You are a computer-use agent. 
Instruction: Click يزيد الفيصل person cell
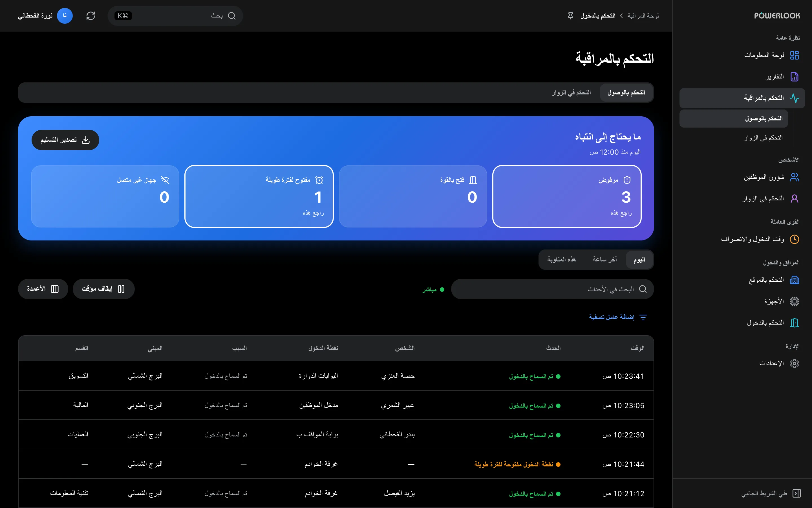tap(399, 493)
